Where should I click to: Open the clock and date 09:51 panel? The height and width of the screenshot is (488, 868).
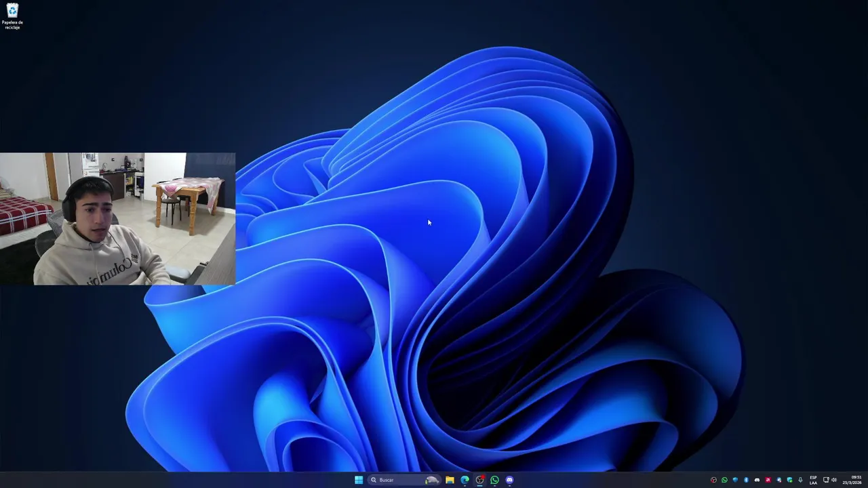[x=852, y=480]
